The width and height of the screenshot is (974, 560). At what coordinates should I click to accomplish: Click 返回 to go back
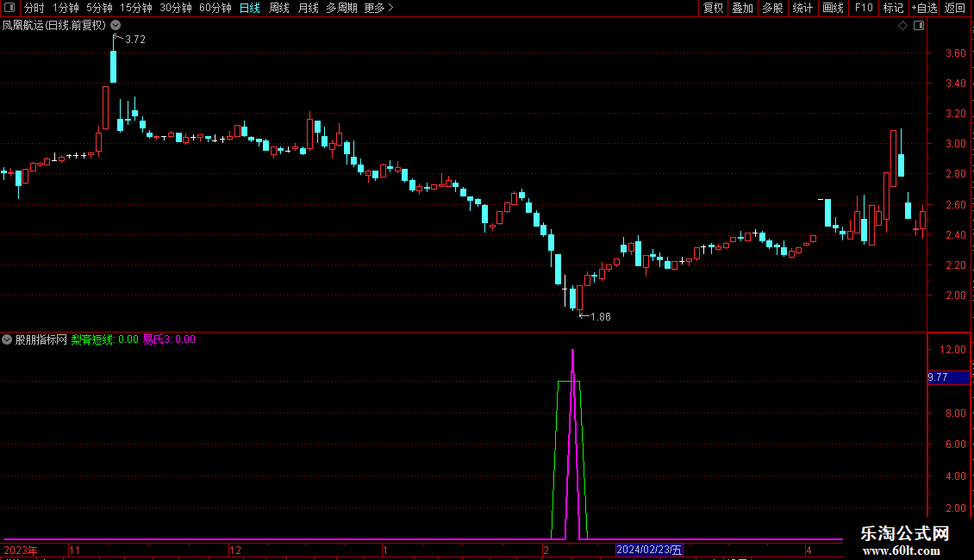(x=955, y=8)
